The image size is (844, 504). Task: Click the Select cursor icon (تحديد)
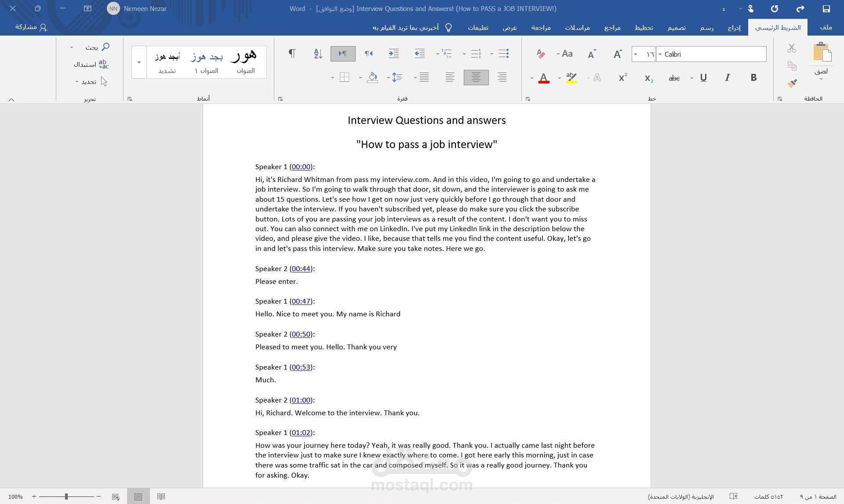(104, 81)
